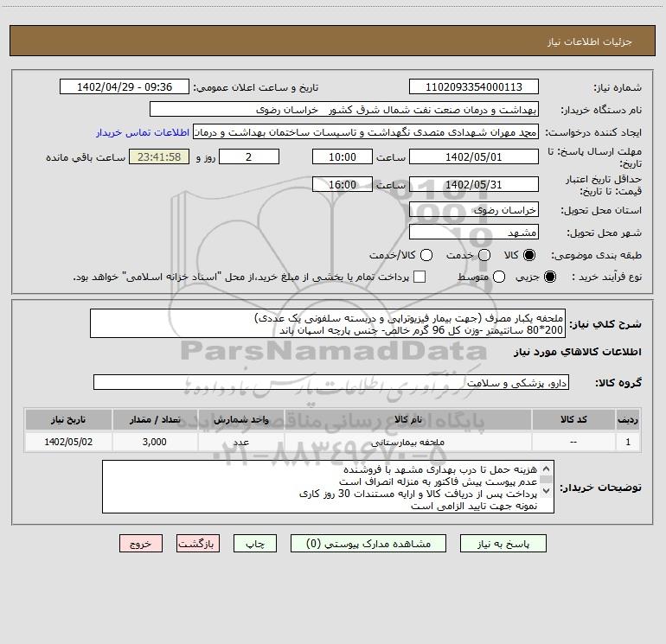Click the remaining days field showing 2
The image size is (666, 644).
point(249,157)
